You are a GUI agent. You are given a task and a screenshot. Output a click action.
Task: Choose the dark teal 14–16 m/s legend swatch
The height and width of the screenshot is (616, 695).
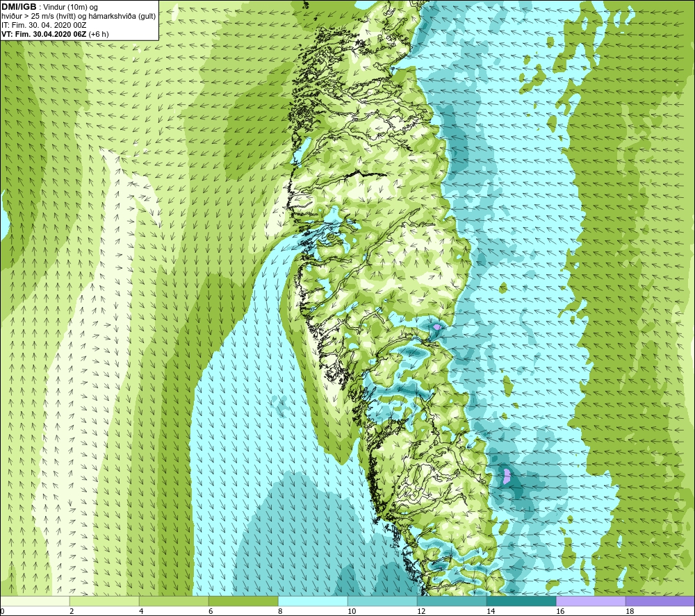521,601
